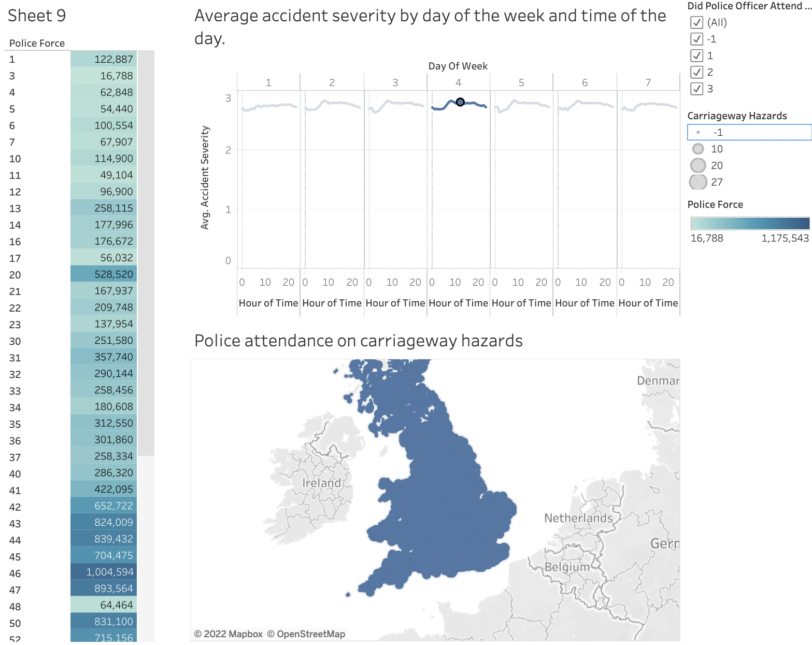Select the table cell showing 1,004,594

[x=110, y=571]
